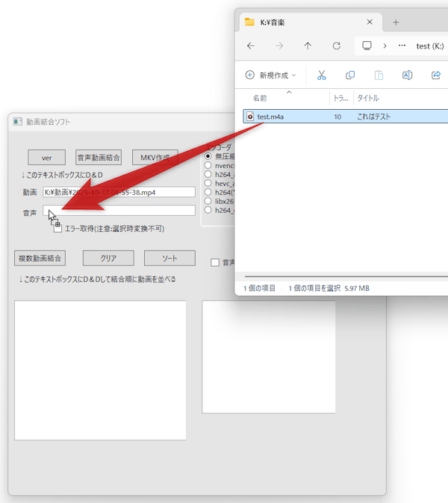Image resolution: width=448 pixels, height=503 pixels.
Task: Click the Copy icon in Explorer toolbar
Action: (x=350, y=75)
